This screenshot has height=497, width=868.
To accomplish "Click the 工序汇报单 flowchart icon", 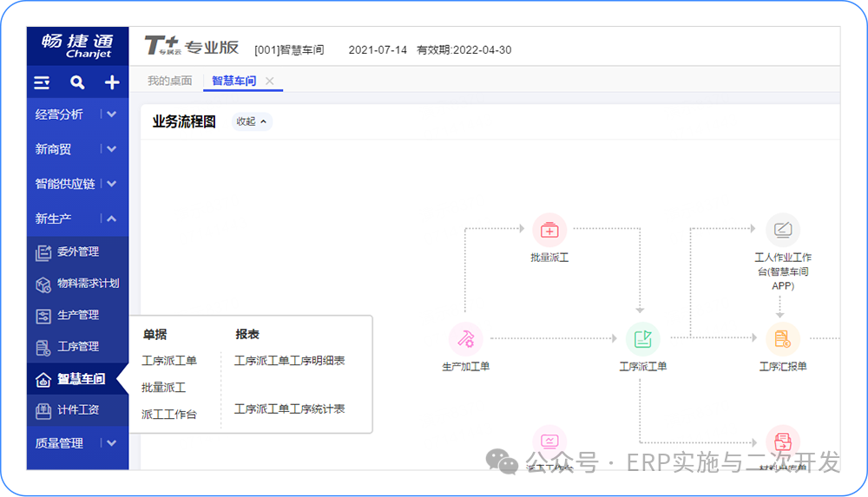I will 782,338.
